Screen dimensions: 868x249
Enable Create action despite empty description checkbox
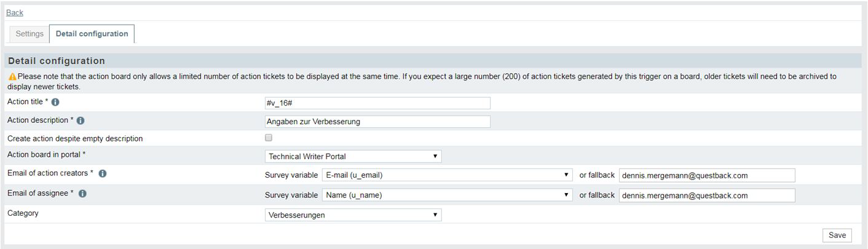coord(268,138)
